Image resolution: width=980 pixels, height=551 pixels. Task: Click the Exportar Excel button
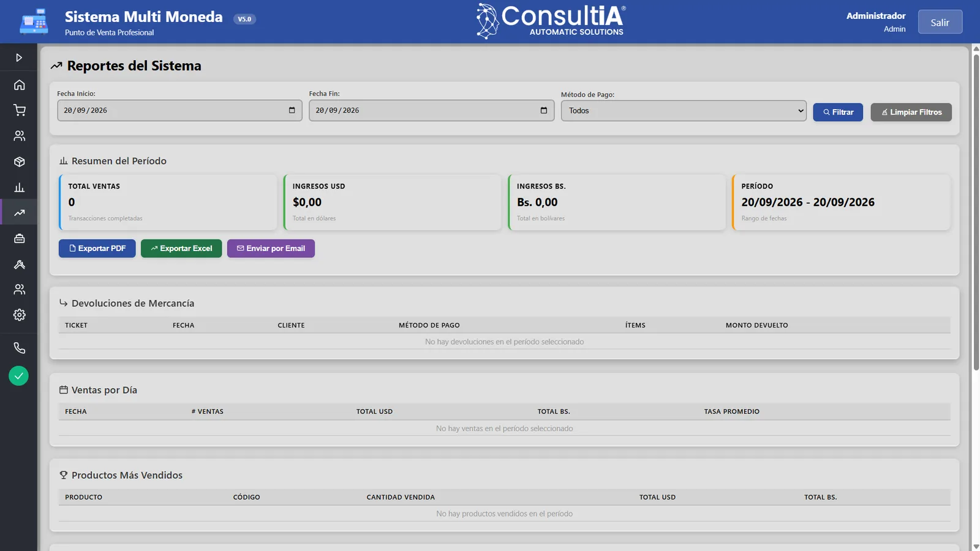point(181,249)
